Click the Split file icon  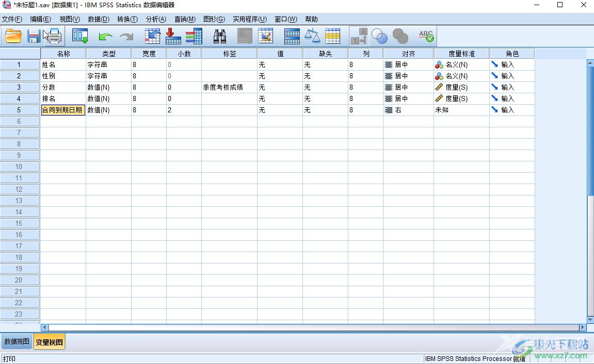click(x=292, y=36)
